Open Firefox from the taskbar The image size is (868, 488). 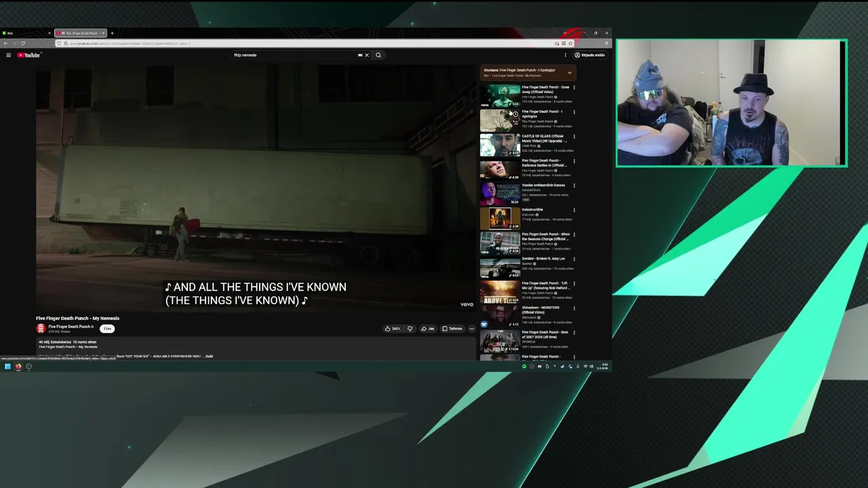coord(18,367)
